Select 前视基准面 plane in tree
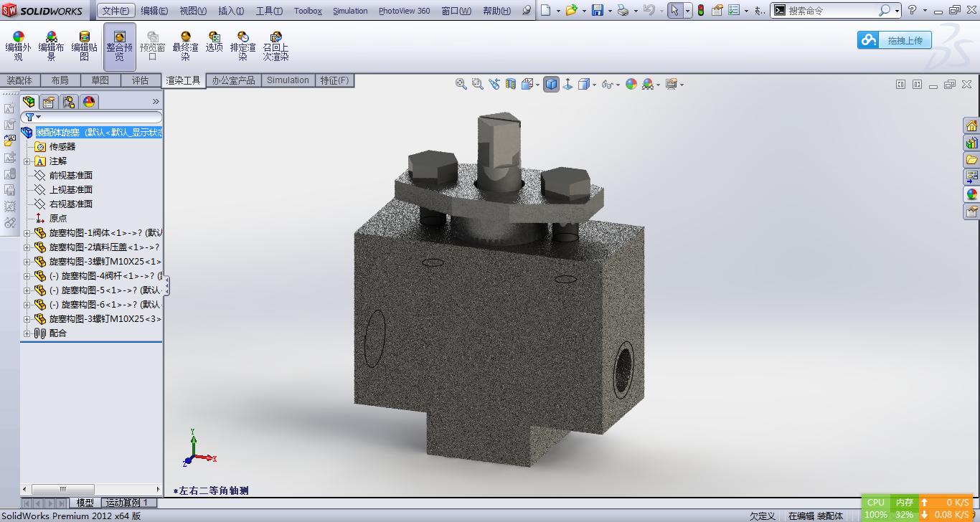Image resolution: width=980 pixels, height=522 pixels. click(x=71, y=176)
